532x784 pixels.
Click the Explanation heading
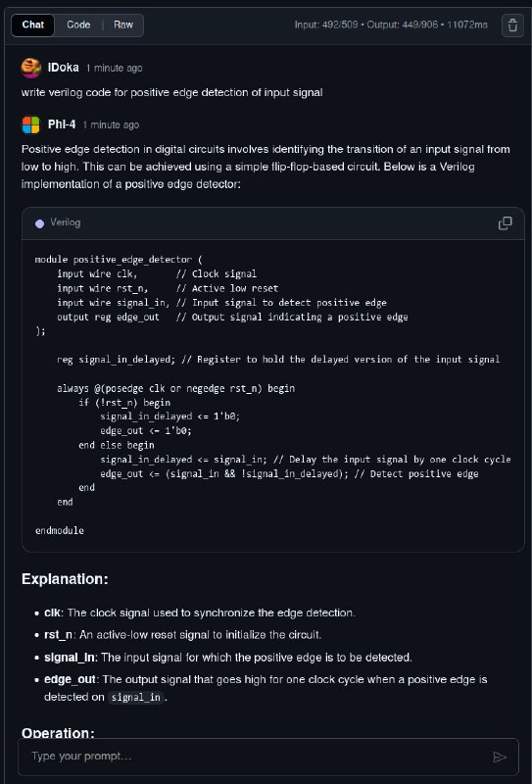click(65, 579)
